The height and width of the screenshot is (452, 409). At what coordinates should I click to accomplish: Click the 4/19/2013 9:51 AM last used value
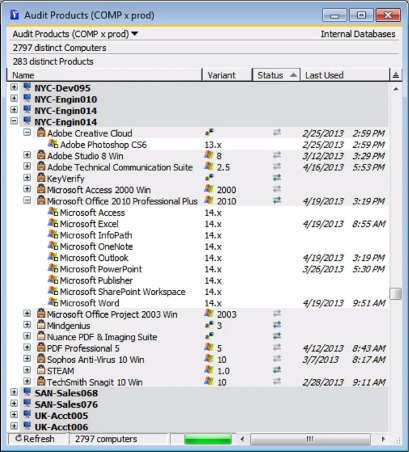click(x=344, y=303)
